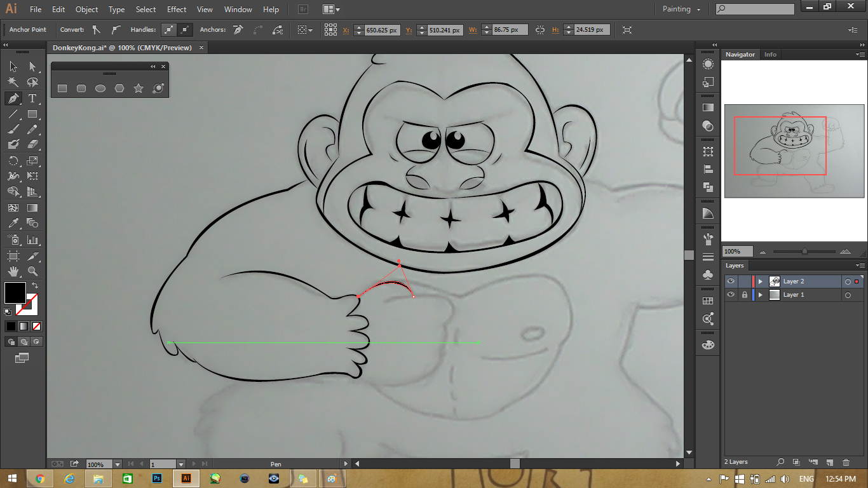Expand Layer 1 contents
Image resolution: width=868 pixels, height=488 pixels.
tap(761, 295)
